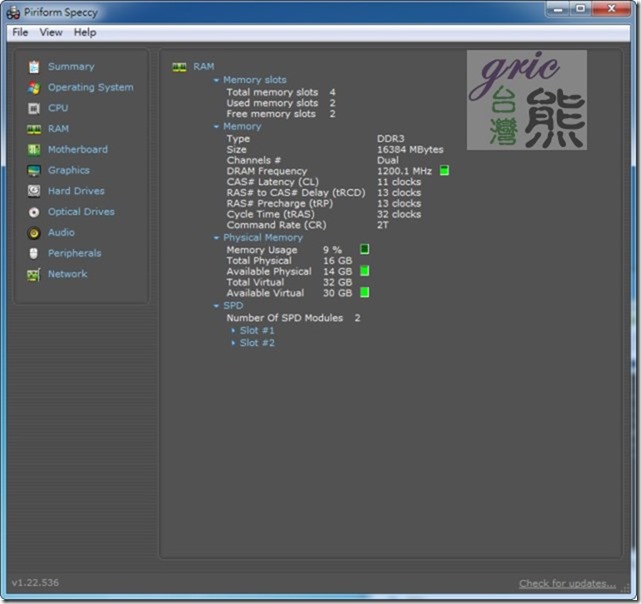The width and height of the screenshot is (641, 604).
Task: Select the CPU chip icon
Action: pos(34,108)
